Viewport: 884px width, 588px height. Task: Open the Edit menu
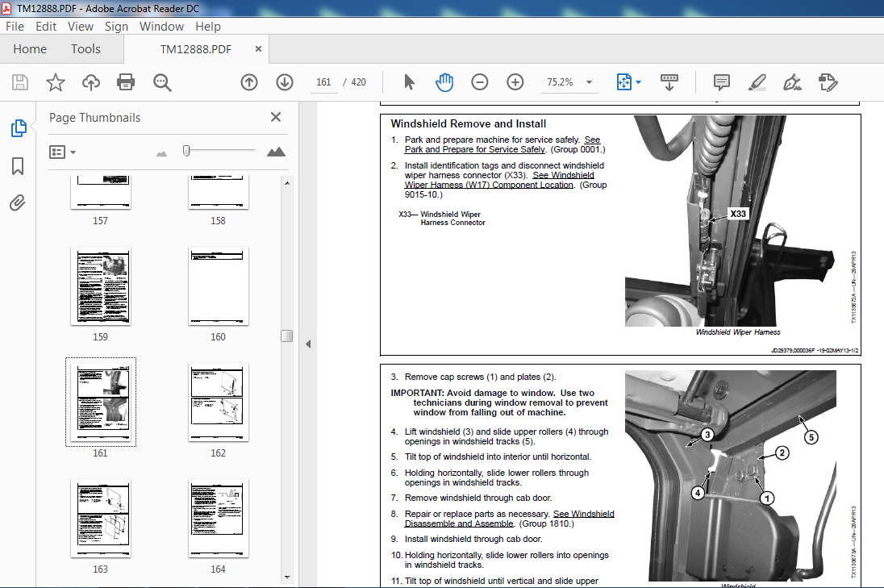[46, 27]
